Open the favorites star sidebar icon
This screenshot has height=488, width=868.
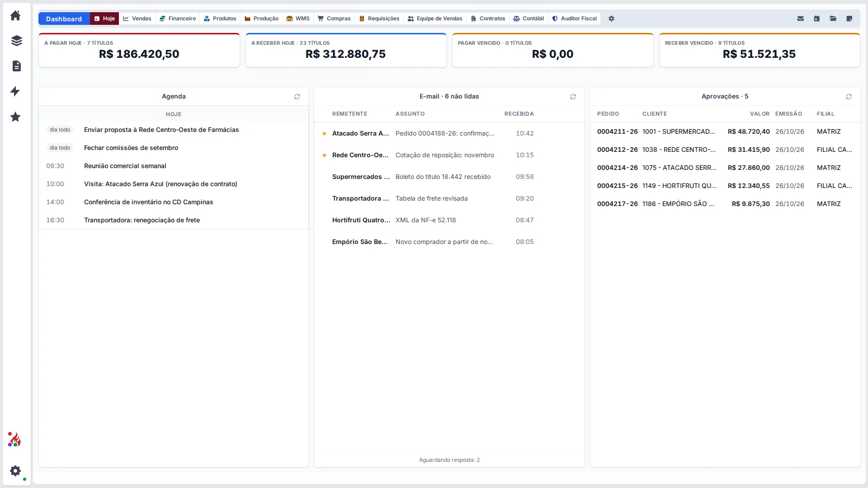click(x=15, y=117)
